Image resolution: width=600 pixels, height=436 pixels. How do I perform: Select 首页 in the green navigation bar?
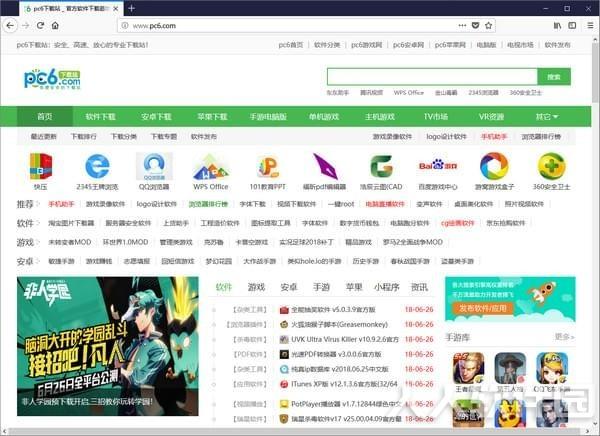[x=45, y=116]
